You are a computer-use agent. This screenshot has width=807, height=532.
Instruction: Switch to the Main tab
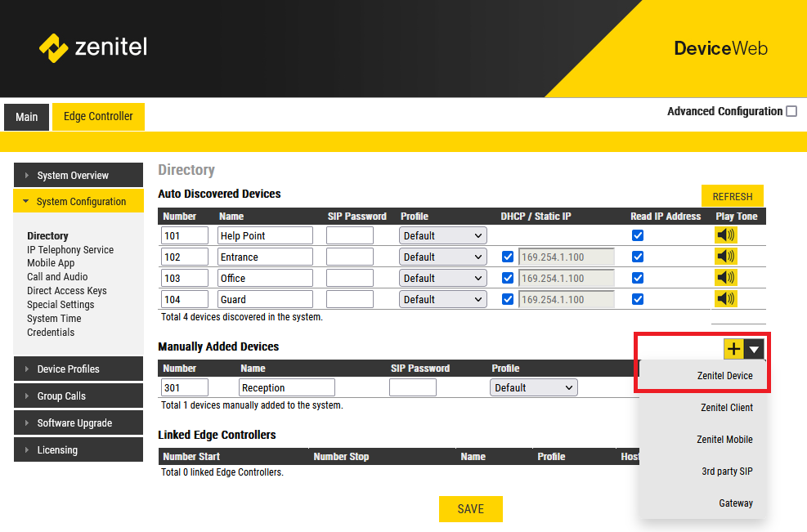(x=27, y=117)
